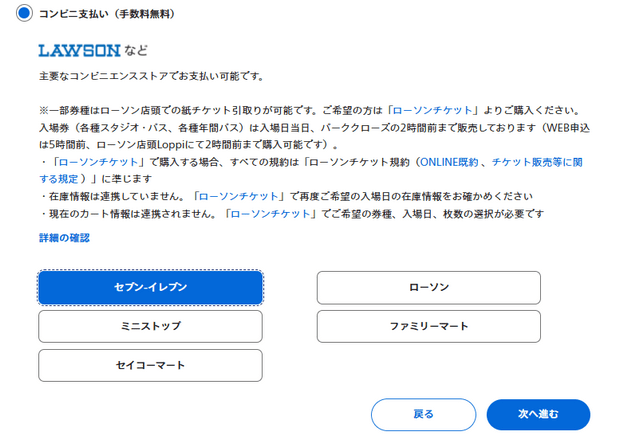Viewport: 620px width, 440px height.
Task: Click ローソンチケット link in the 在庫情報 line
Action: click(x=237, y=196)
